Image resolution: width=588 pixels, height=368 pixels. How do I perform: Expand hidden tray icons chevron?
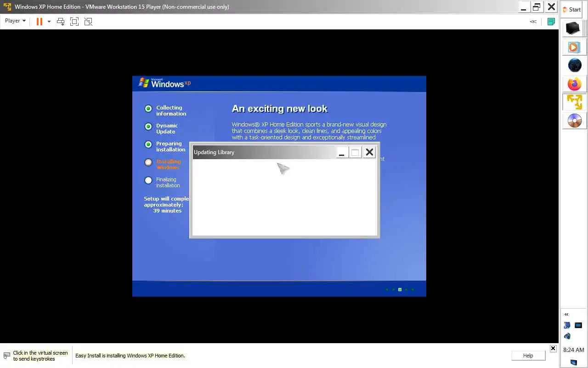(x=566, y=314)
